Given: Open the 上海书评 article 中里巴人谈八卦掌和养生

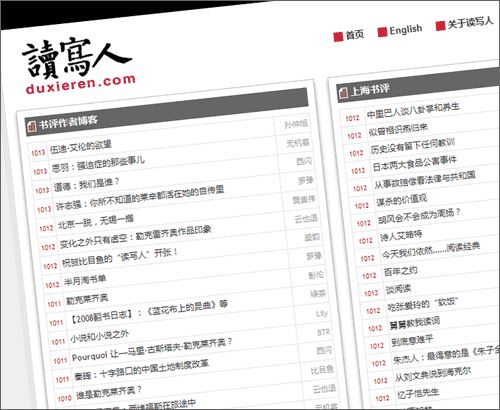Looking at the screenshot, I should pyautogui.click(x=413, y=110).
